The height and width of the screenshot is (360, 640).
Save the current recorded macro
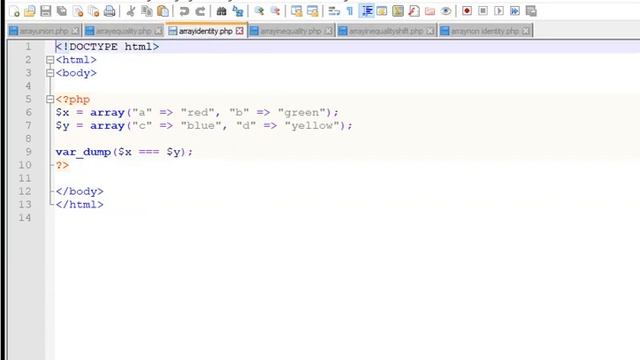[x=531, y=11]
